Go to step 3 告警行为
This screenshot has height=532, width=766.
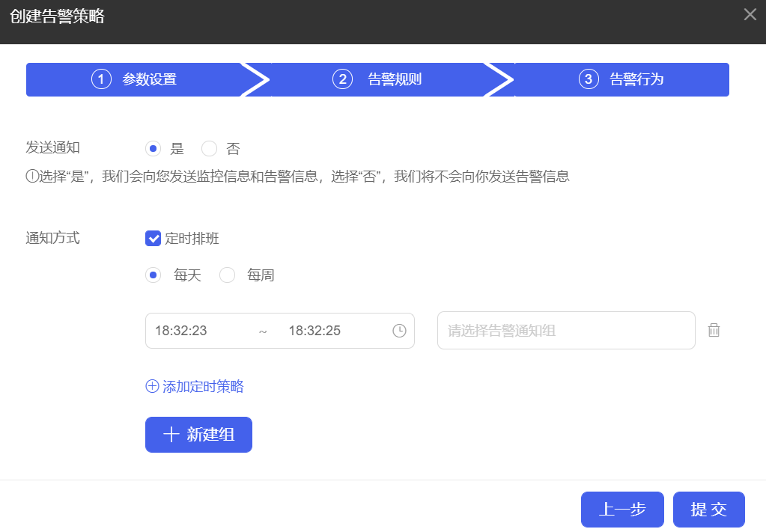621,79
